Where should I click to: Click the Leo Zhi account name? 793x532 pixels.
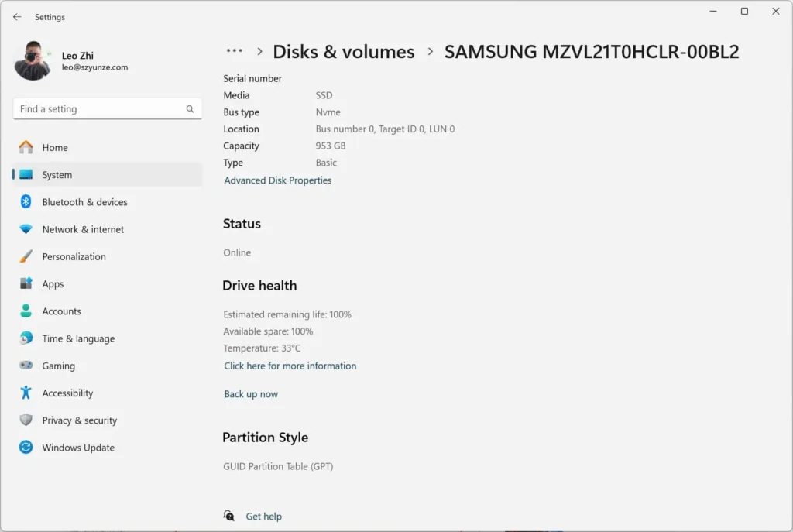(77, 56)
